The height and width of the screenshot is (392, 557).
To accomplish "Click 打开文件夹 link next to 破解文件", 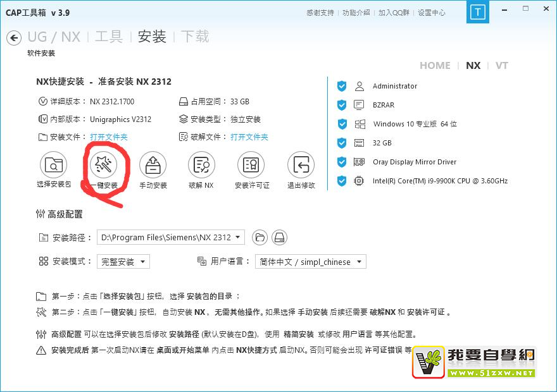I will tap(249, 137).
